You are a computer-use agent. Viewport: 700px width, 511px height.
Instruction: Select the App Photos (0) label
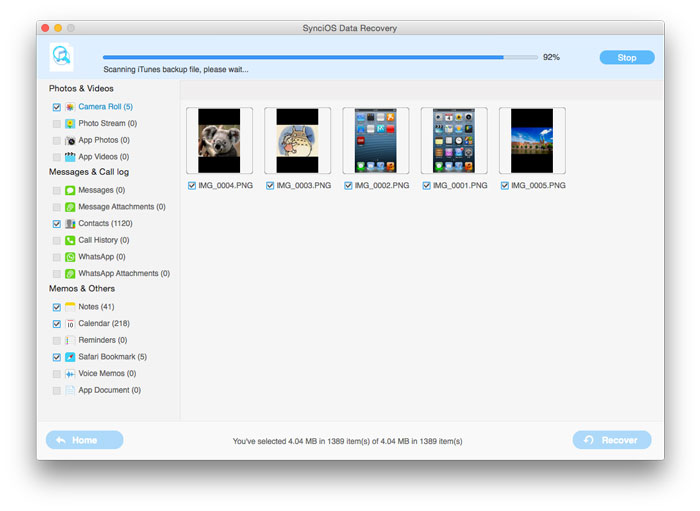pos(104,140)
